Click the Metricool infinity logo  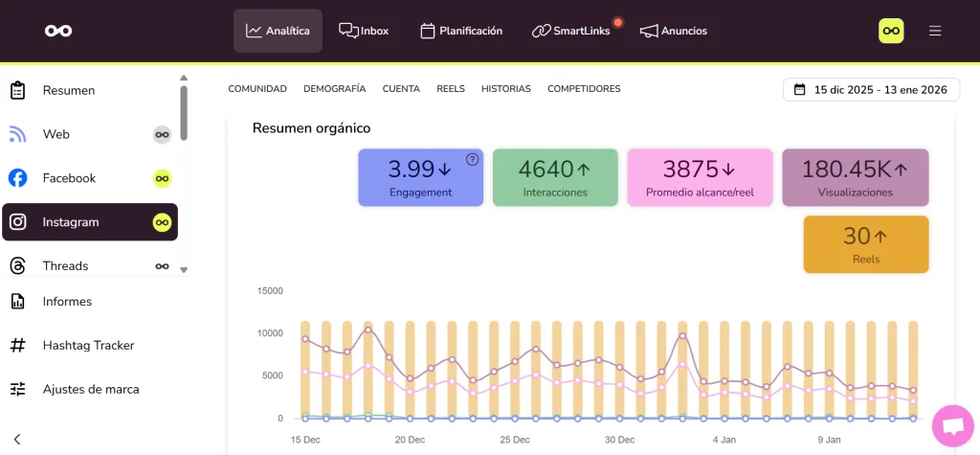click(x=58, y=31)
